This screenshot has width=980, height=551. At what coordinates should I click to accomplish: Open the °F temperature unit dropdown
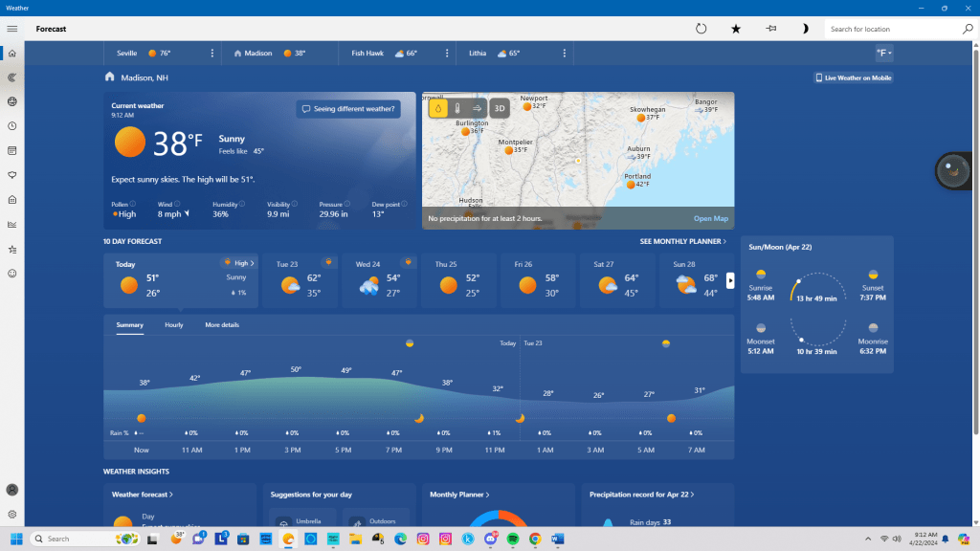tap(882, 53)
